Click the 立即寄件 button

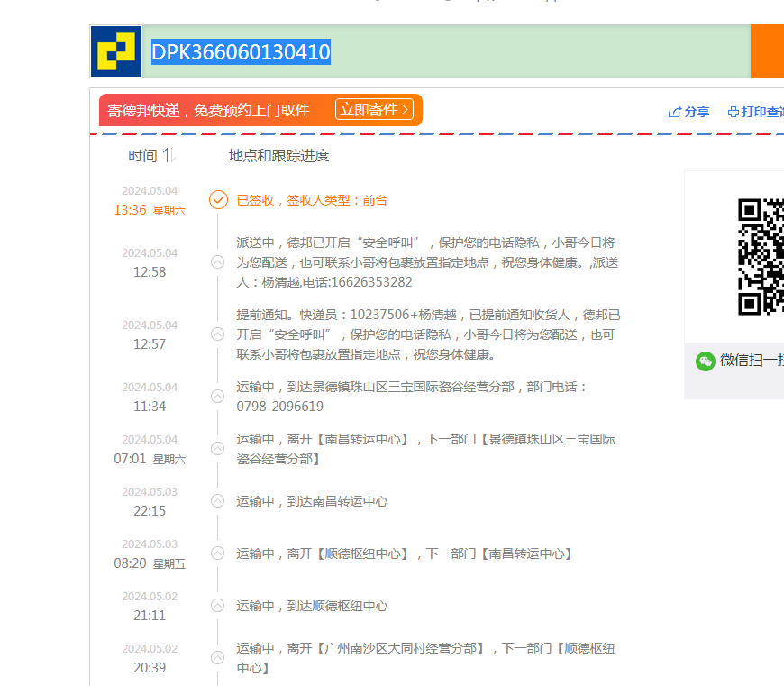pos(374,109)
